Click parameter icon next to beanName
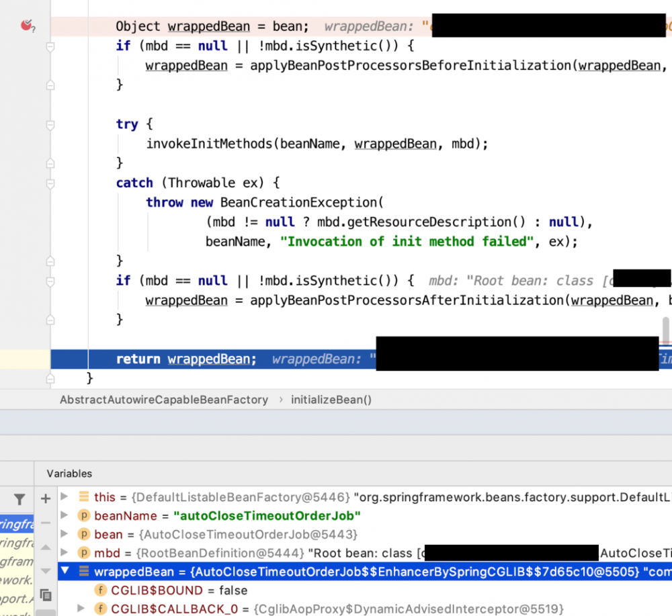Viewport: 672px width, 616px height. pyautogui.click(x=84, y=516)
